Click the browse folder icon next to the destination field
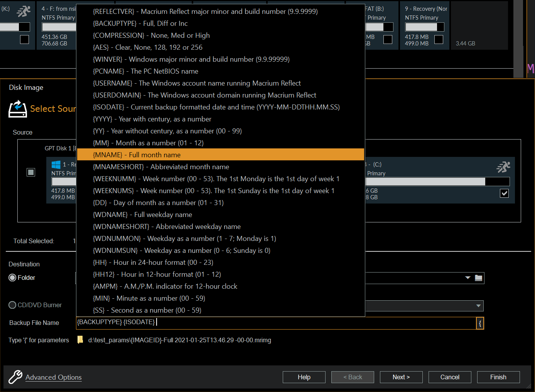 pos(478,278)
